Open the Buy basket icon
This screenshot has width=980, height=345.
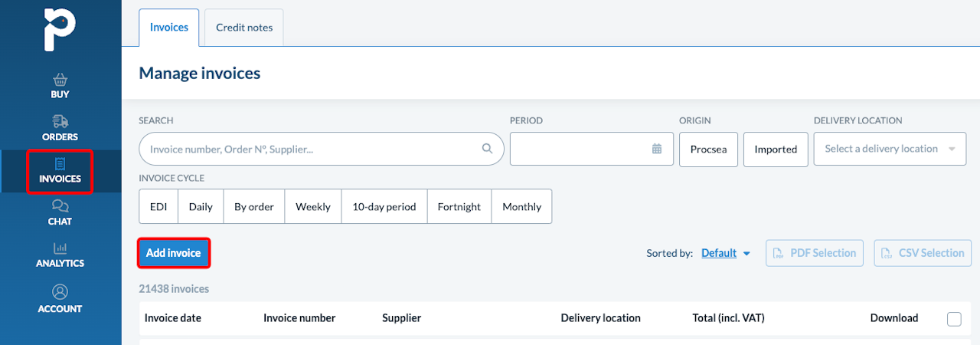click(x=60, y=80)
